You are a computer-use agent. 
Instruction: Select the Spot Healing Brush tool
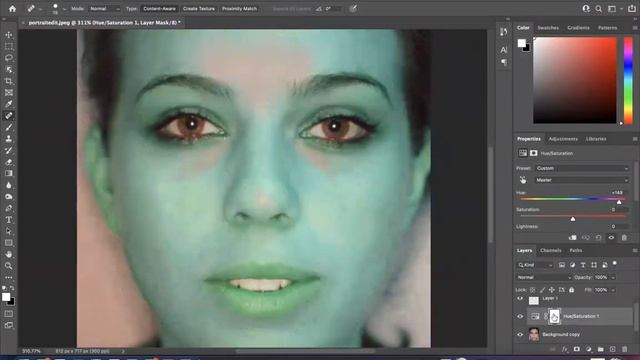pyautogui.click(x=9, y=116)
